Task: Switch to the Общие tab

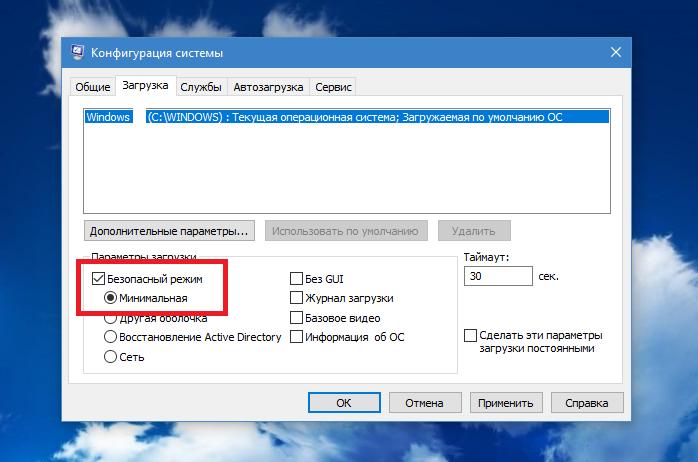Action: coord(93,87)
